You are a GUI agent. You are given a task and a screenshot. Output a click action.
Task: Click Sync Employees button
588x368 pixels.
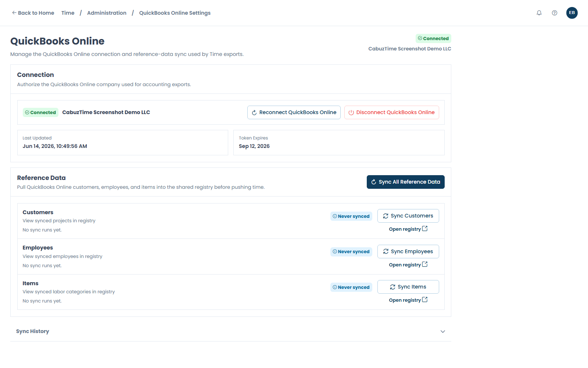[x=408, y=252]
